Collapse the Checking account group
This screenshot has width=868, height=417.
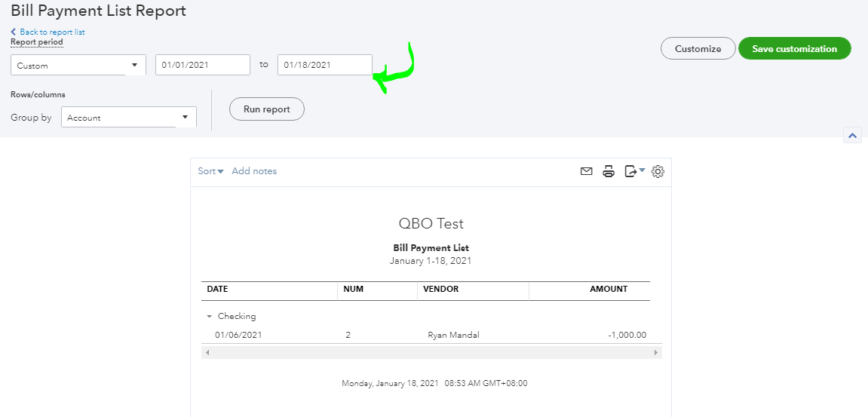coord(210,317)
